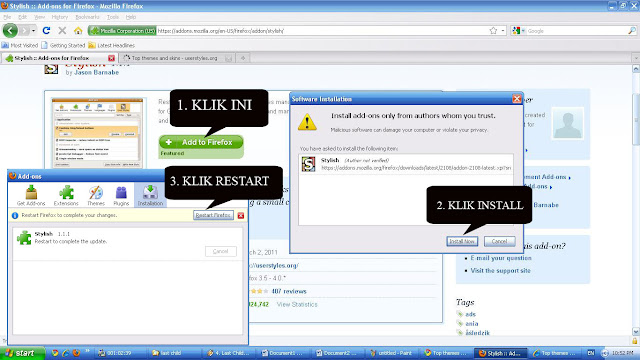Click the Stylish S icon in install dialog
Viewport: 640px width, 360px height.
[x=309, y=164]
